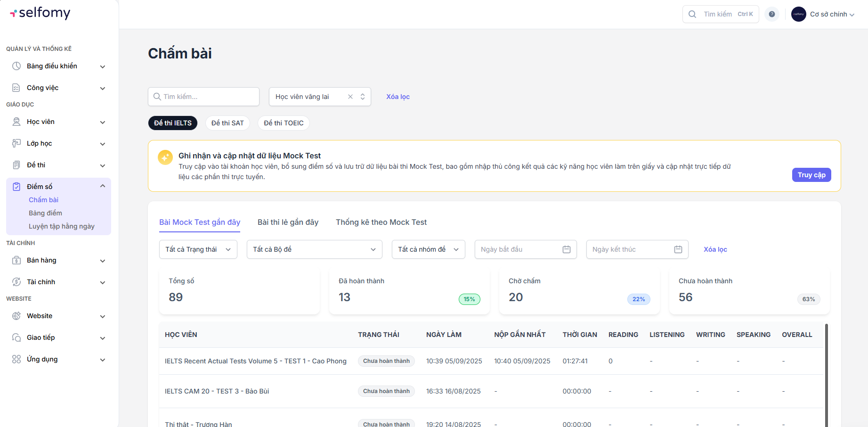Open the Tất cả Trạng thái dropdown
The width and height of the screenshot is (868, 427).
coord(198,249)
